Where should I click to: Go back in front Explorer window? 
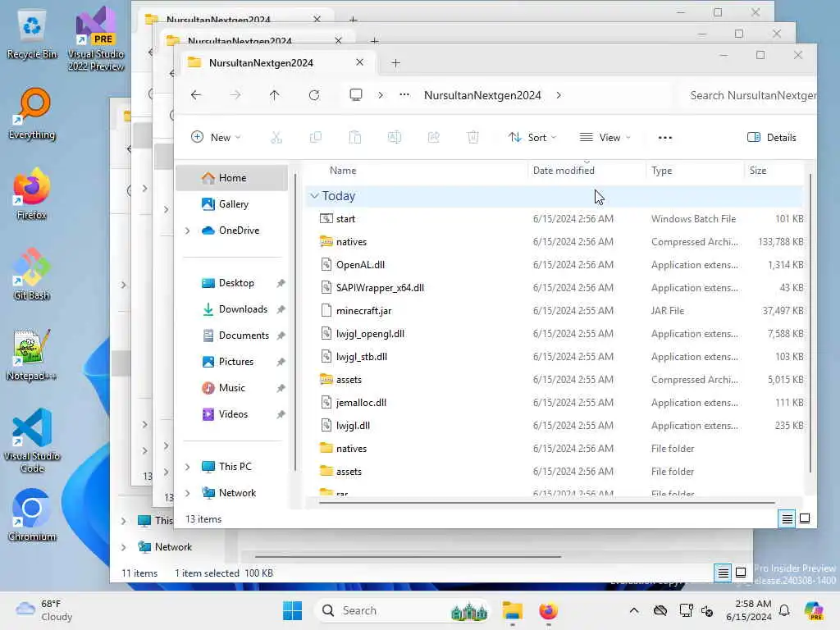196,95
